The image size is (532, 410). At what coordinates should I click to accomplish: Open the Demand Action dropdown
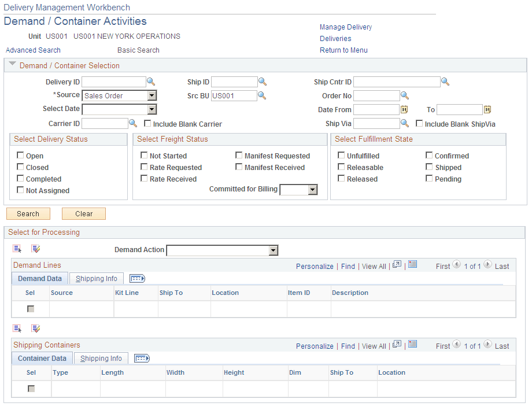(x=272, y=250)
